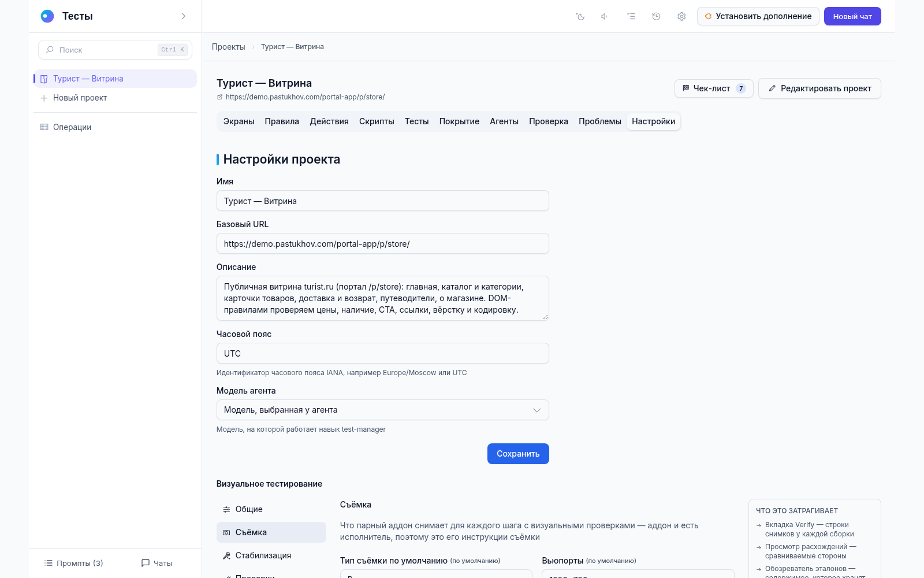Image resolution: width=924 pixels, height=578 pixels.
Task: Expand the Модель агента dropdown
Action: pyautogui.click(x=383, y=410)
